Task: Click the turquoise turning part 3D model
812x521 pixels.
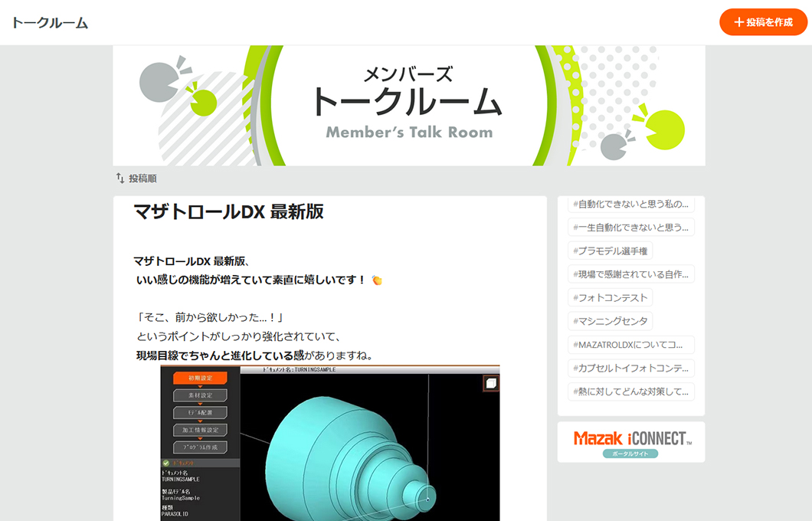Action: [x=352, y=458]
